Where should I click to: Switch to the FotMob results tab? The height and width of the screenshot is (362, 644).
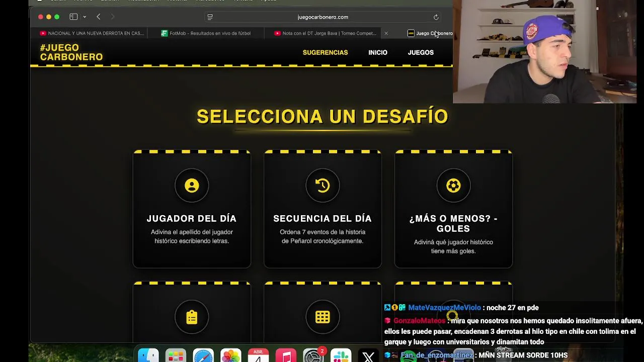tap(206, 33)
